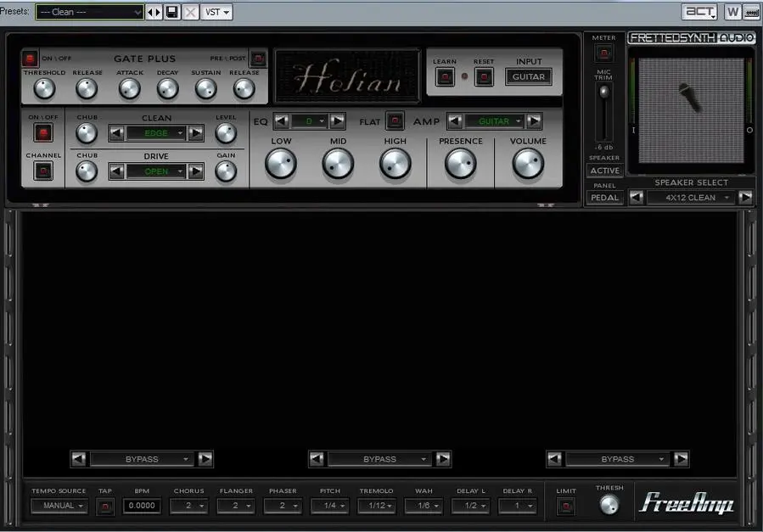Click next arrow of left BYPASS slot
The image size is (763, 532).
click(205, 458)
